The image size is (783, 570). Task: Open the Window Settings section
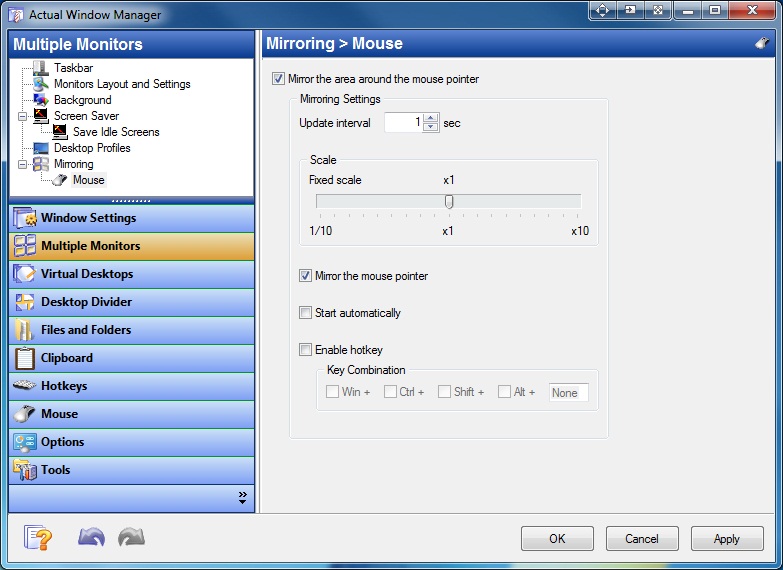pos(131,218)
